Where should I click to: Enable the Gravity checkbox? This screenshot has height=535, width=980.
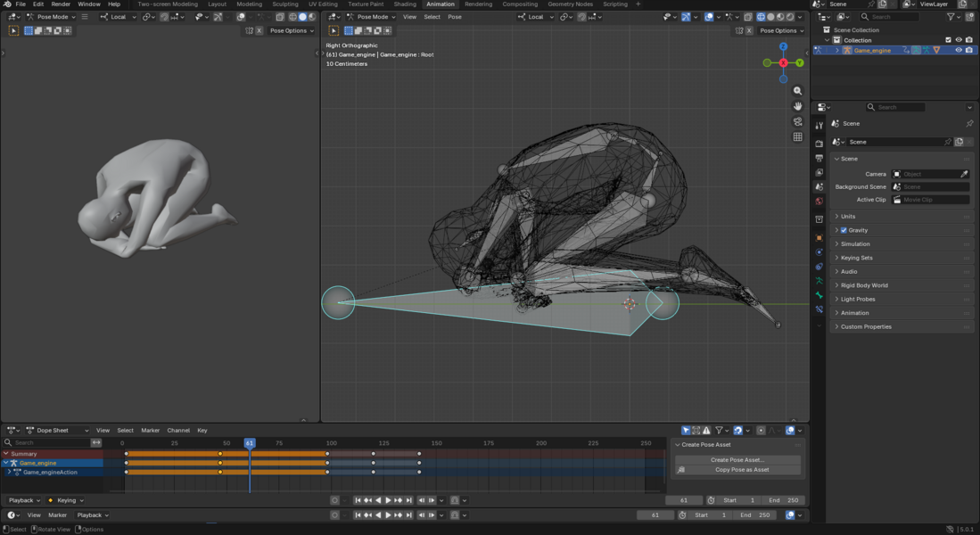844,230
